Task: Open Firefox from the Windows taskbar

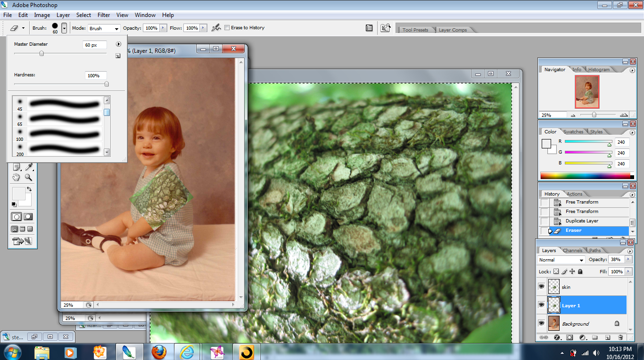Action: point(159,352)
